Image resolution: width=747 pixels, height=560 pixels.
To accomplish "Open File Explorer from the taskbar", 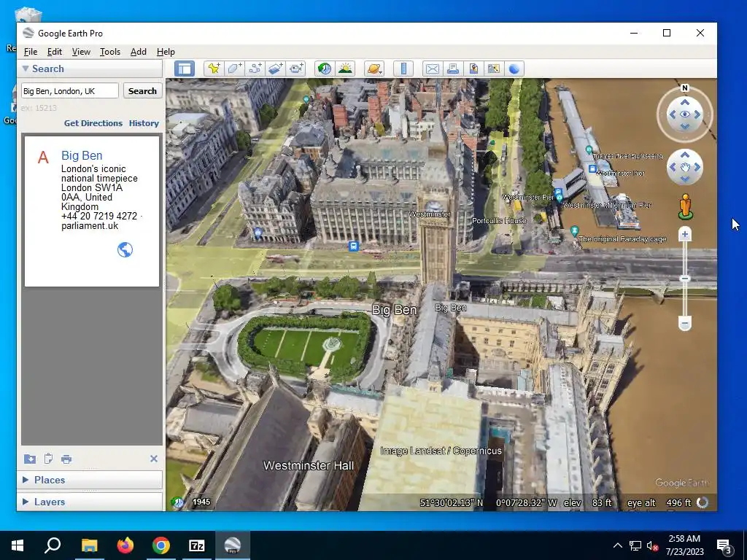I will click(x=89, y=545).
